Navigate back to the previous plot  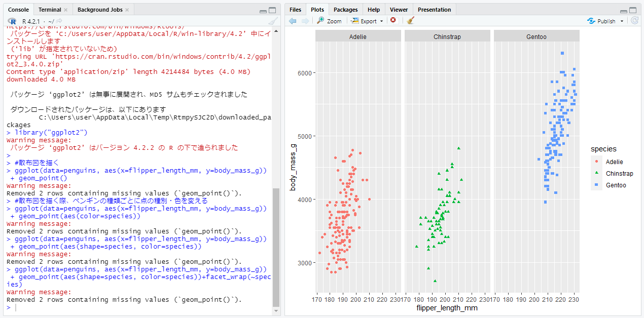coord(293,21)
